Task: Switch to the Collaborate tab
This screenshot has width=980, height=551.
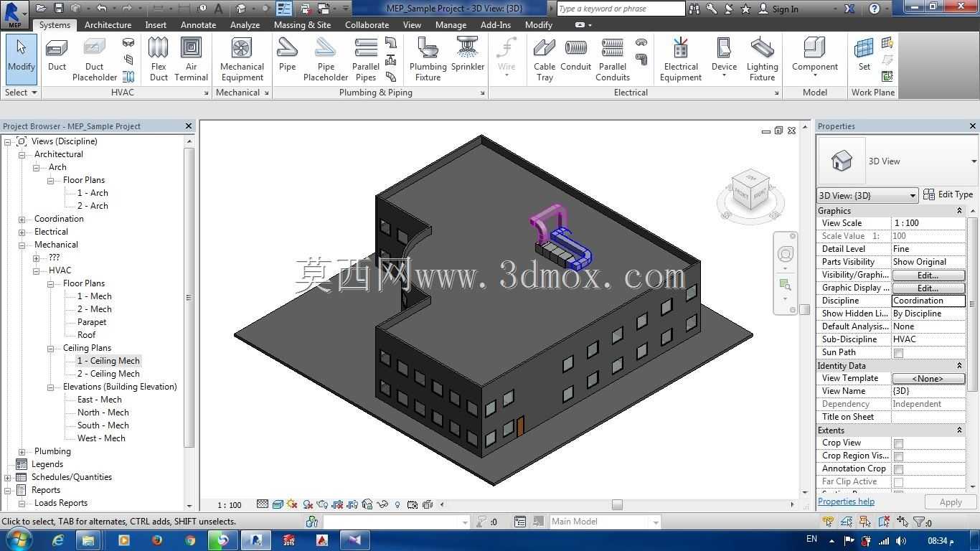Action: click(367, 24)
